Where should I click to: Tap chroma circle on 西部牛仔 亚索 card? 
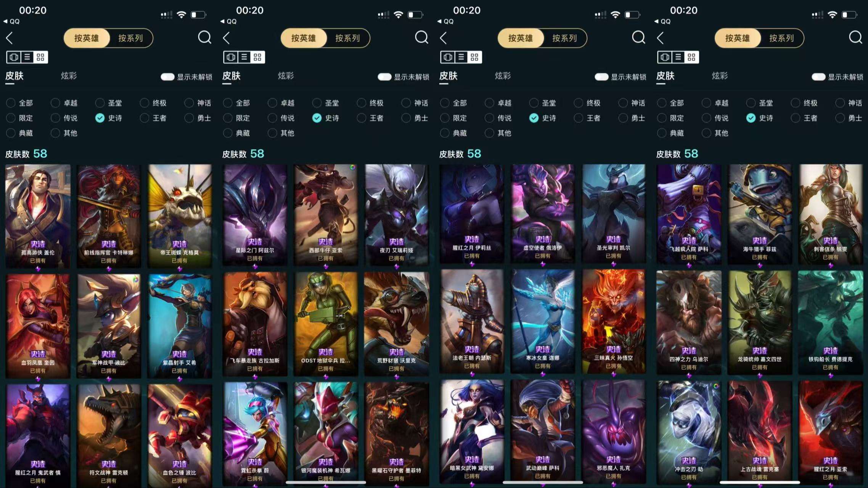tap(352, 167)
